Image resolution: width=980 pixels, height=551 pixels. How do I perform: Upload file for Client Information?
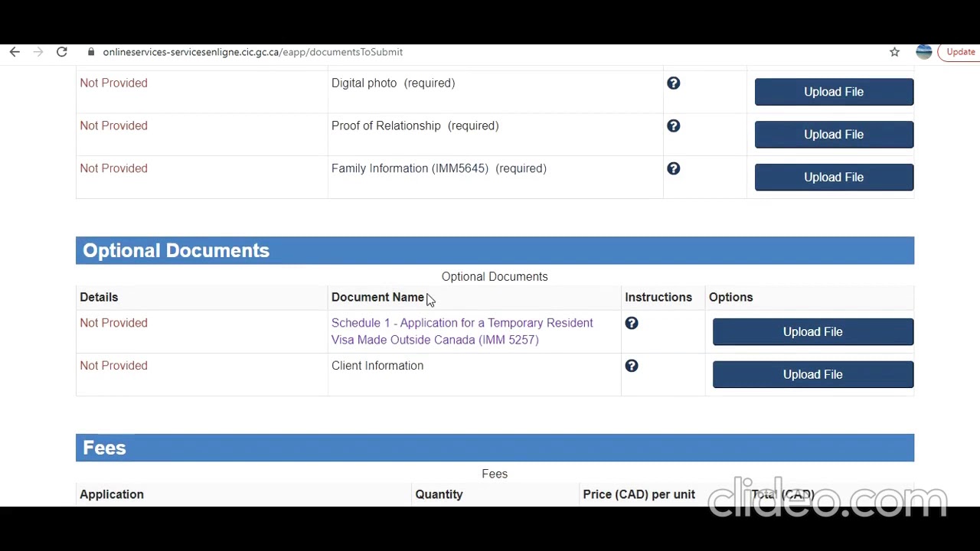click(x=812, y=375)
